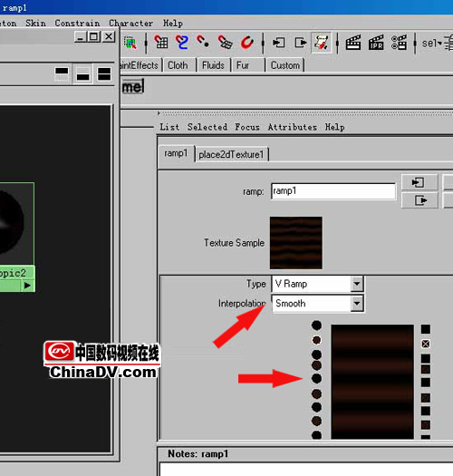Image resolution: width=453 pixels, height=476 pixels.
Task: Show both panes layout toggle
Action: [104, 73]
